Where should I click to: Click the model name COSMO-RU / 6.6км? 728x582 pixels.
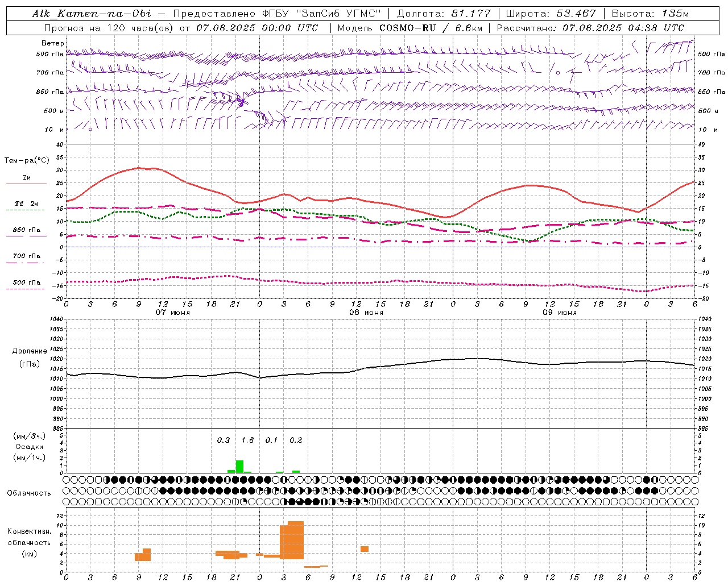click(431, 28)
